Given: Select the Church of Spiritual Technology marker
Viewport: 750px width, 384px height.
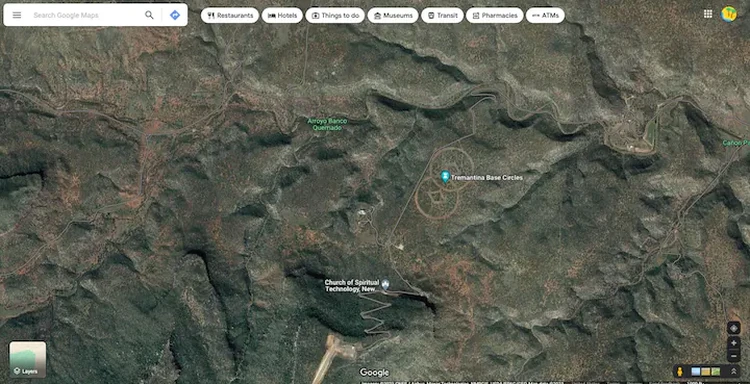Looking at the screenshot, I should [385, 285].
